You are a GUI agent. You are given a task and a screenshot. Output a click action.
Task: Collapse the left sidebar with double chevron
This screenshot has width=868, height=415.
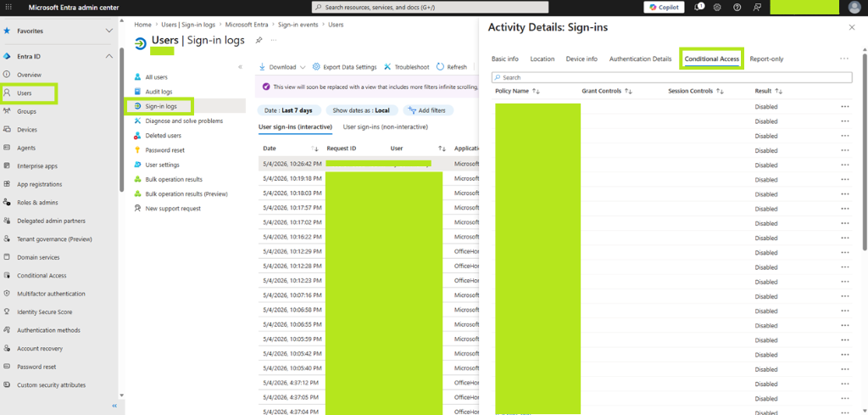click(x=114, y=407)
